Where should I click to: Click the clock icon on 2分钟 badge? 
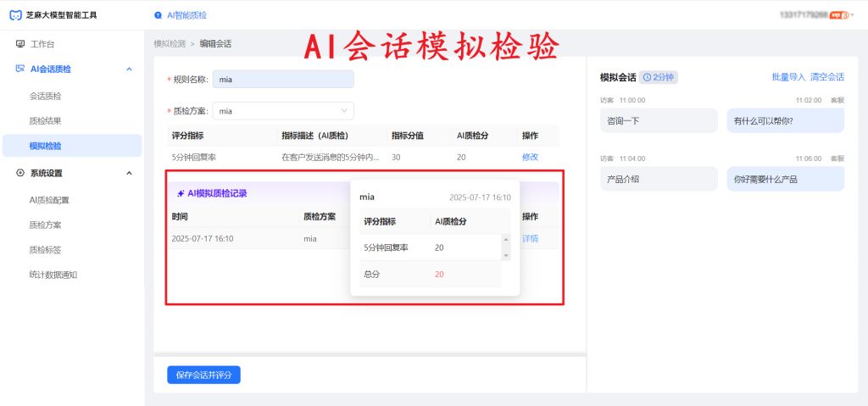tap(648, 77)
